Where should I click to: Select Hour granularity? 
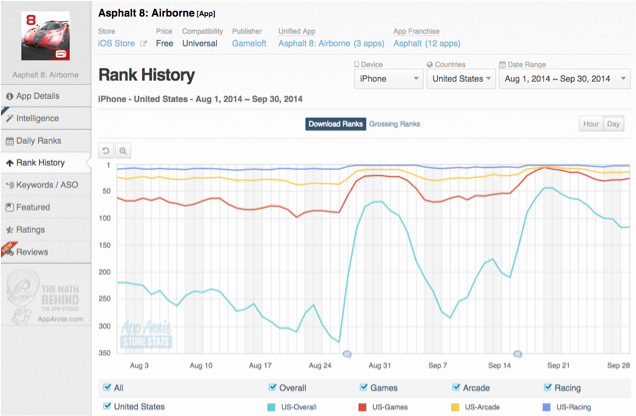591,124
